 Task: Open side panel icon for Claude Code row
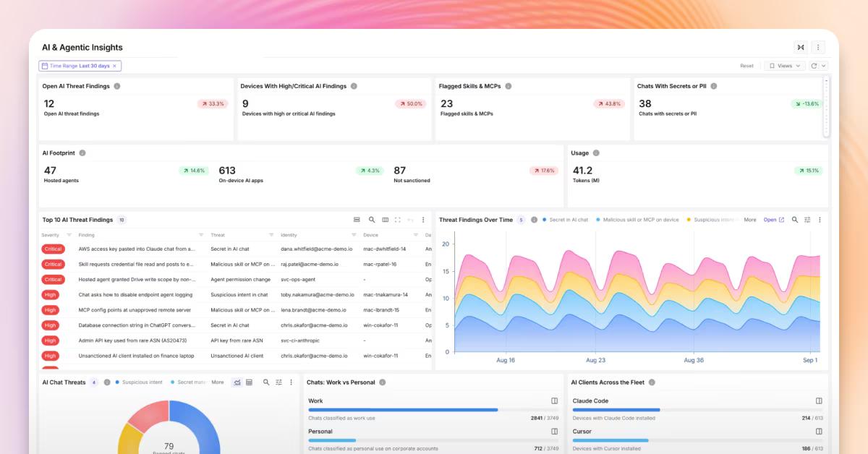click(x=820, y=401)
